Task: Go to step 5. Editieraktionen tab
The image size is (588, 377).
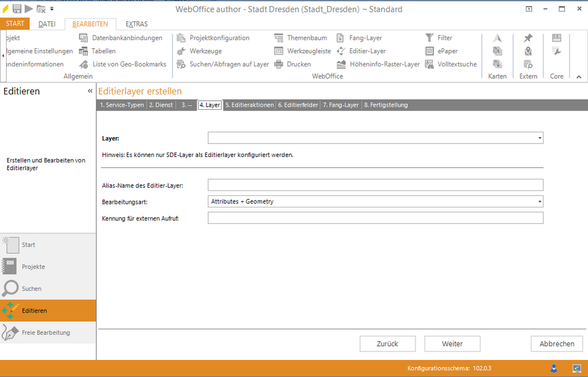Action: click(249, 105)
